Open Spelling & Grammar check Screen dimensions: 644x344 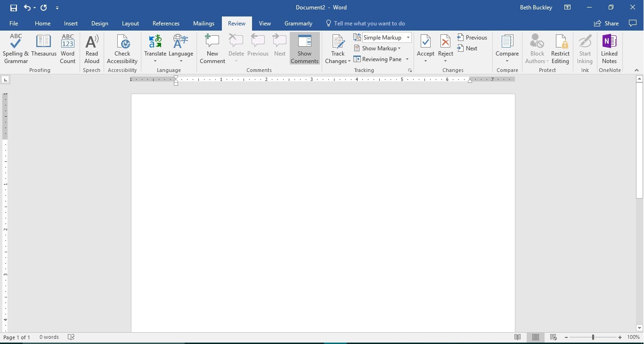16,49
